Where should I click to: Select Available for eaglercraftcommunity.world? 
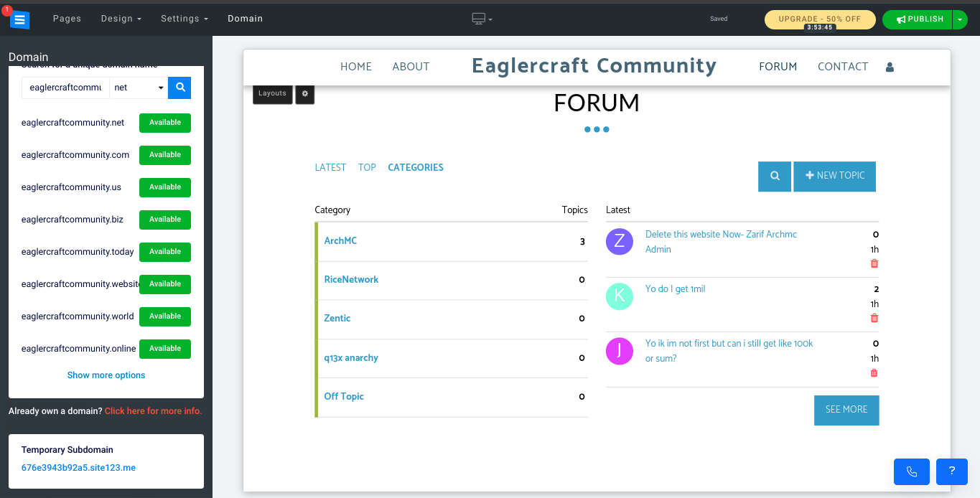tap(165, 316)
